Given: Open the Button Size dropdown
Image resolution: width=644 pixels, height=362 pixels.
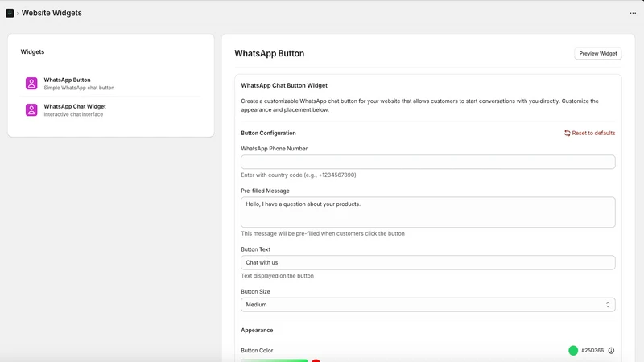Looking at the screenshot, I should (428, 305).
